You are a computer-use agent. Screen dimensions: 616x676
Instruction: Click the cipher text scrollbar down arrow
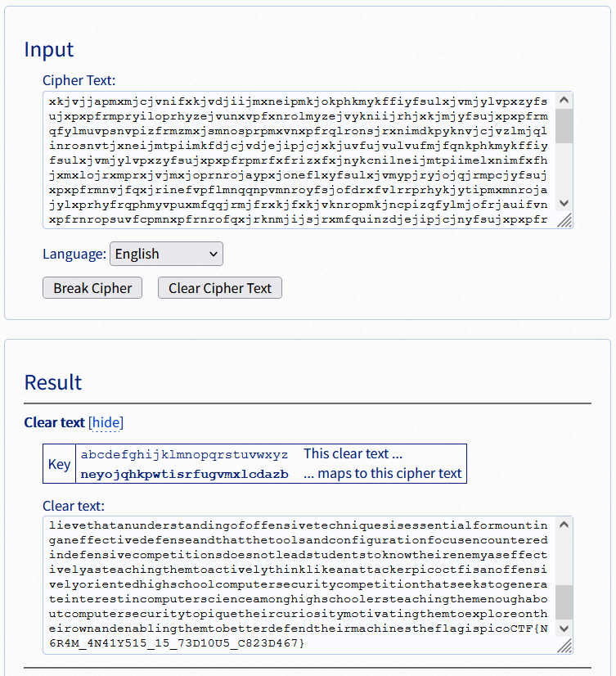[564, 203]
